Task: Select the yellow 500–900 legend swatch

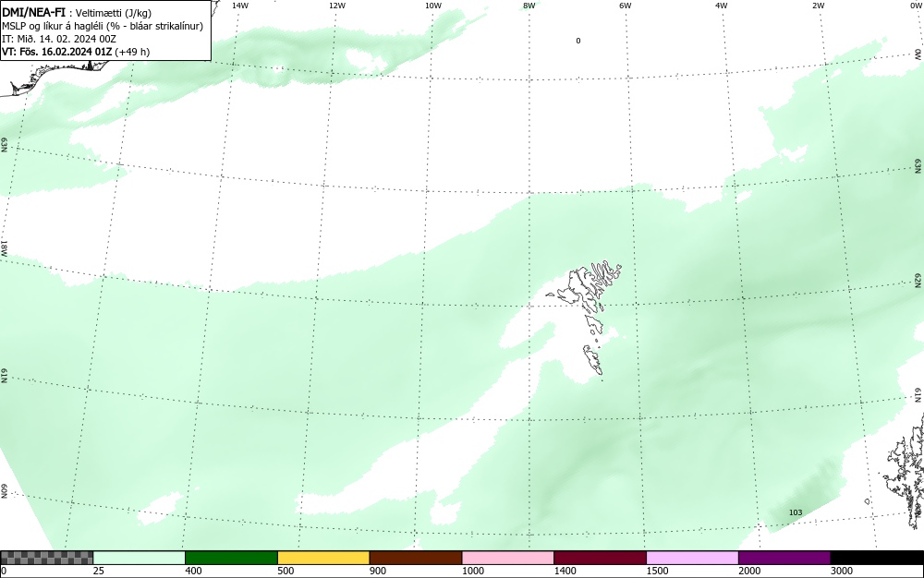Action: point(323,558)
